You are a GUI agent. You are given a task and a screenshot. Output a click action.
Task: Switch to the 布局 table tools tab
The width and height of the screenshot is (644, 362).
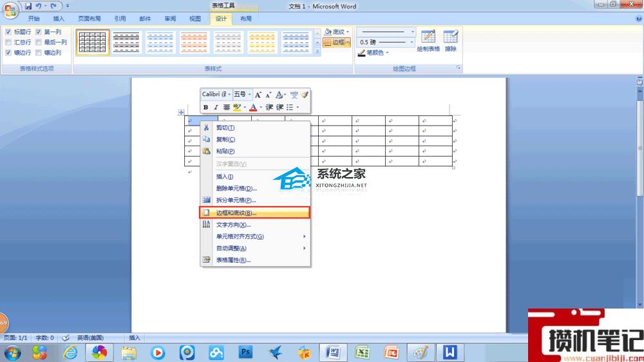point(245,19)
